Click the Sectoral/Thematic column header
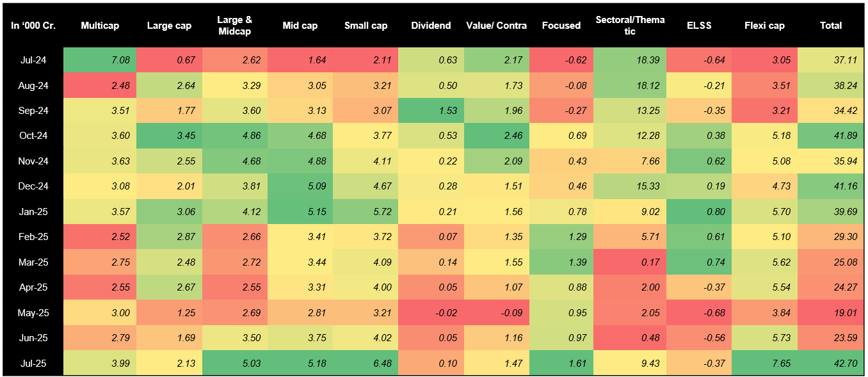The width and height of the screenshot is (868, 377). coord(629,26)
